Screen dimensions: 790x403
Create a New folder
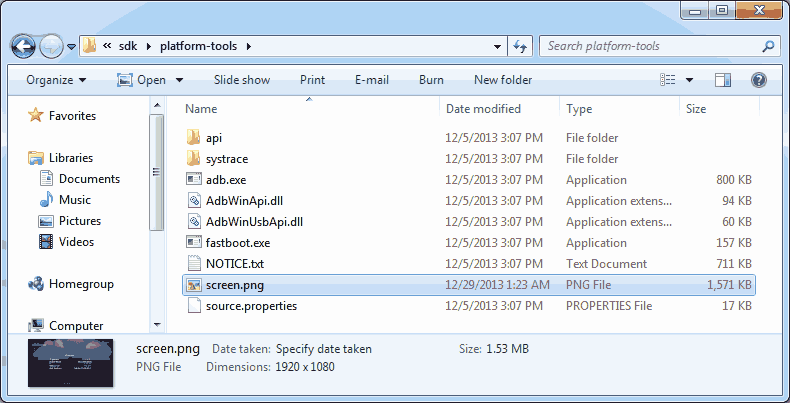click(x=503, y=80)
